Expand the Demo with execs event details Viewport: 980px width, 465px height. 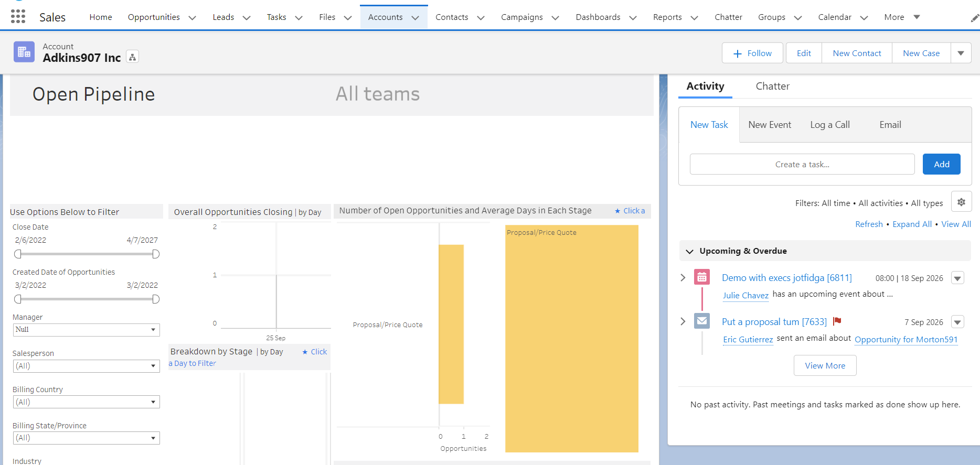click(x=683, y=277)
